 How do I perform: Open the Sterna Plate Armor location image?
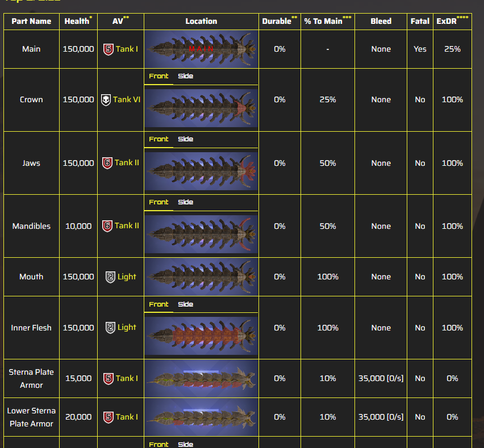tap(201, 378)
